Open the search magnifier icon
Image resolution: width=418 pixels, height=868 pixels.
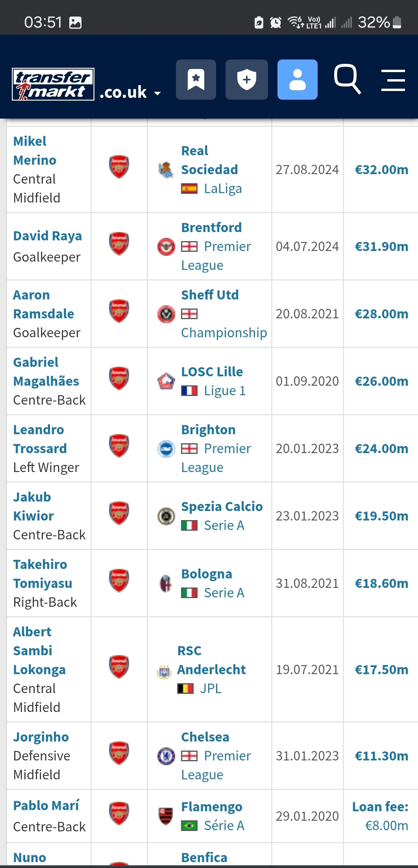348,80
